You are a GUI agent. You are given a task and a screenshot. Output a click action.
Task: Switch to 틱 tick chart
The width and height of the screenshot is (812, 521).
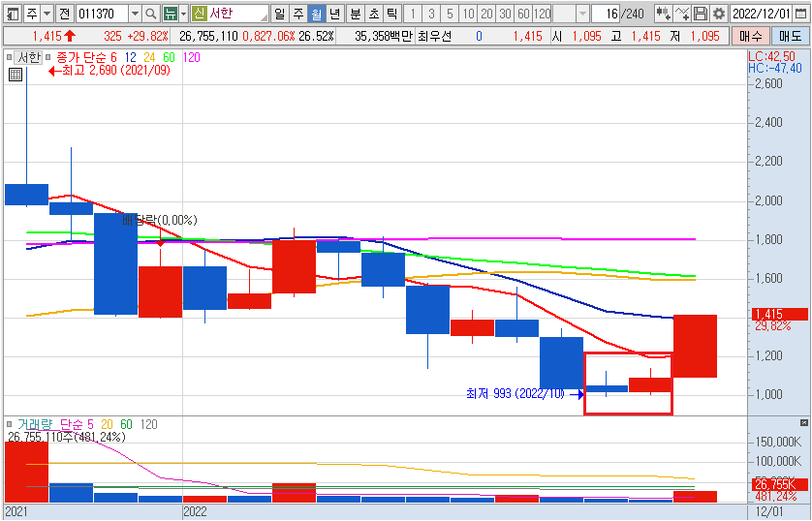(x=392, y=14)
